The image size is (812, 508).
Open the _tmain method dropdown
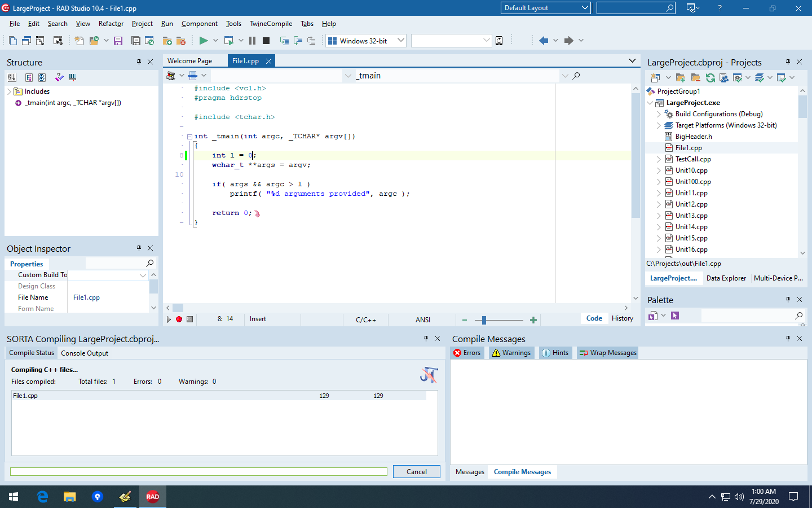pyautogui.click(x=565, y=76)
